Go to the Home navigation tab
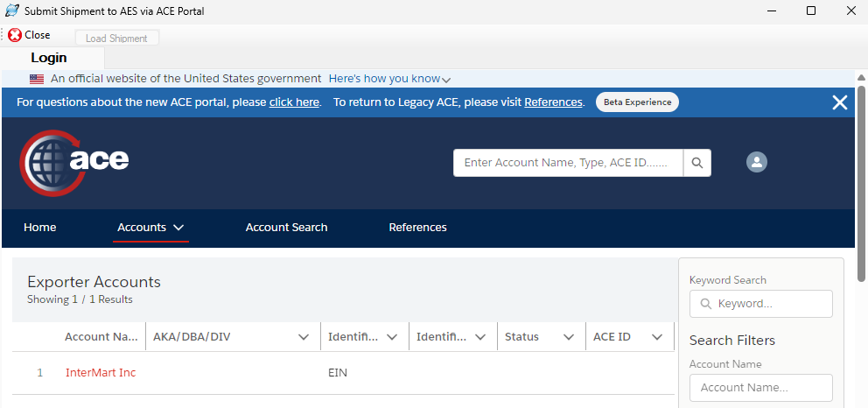Screen dimensions: 868x408 [x=40, y=228]
